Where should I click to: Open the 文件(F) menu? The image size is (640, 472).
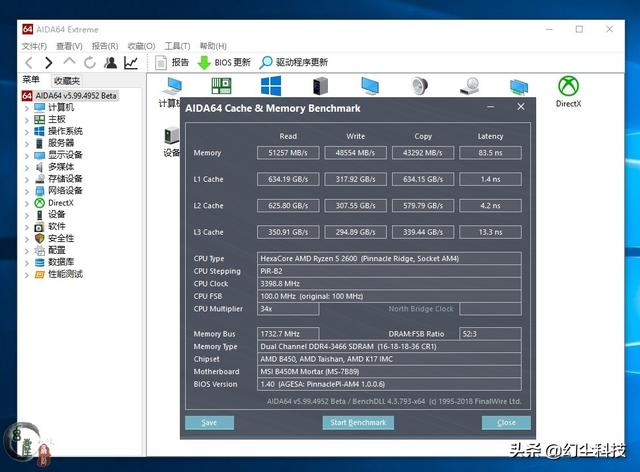[x=34, y=46]
